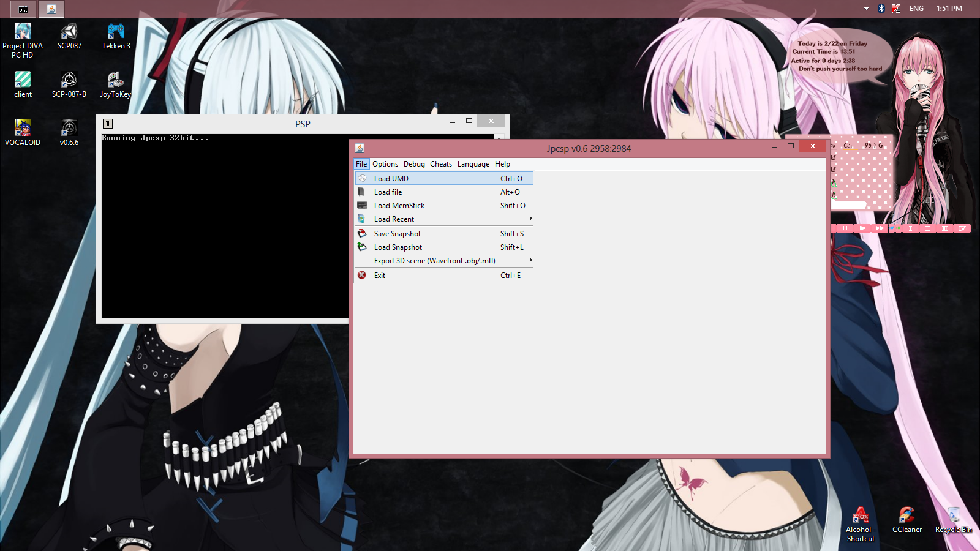Select preset II on the music widget
The height and width of the screenshot is (551, 980).
point(927,228)
